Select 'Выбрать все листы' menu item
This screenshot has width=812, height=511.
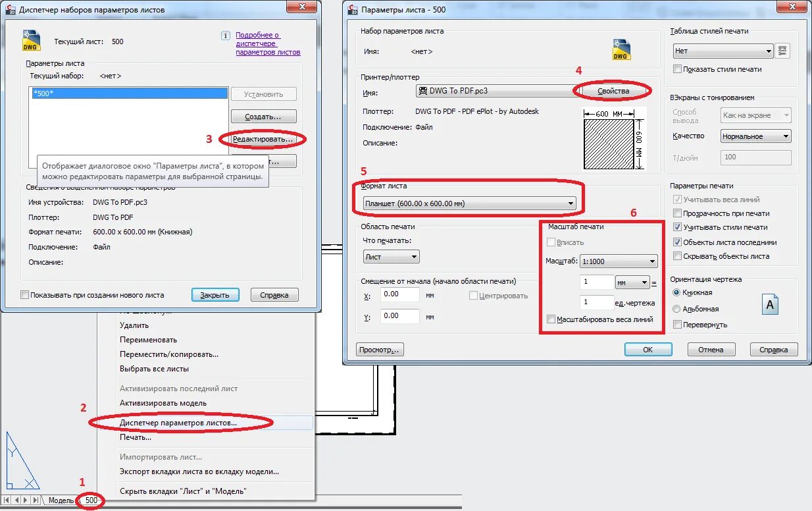(154, 369)
